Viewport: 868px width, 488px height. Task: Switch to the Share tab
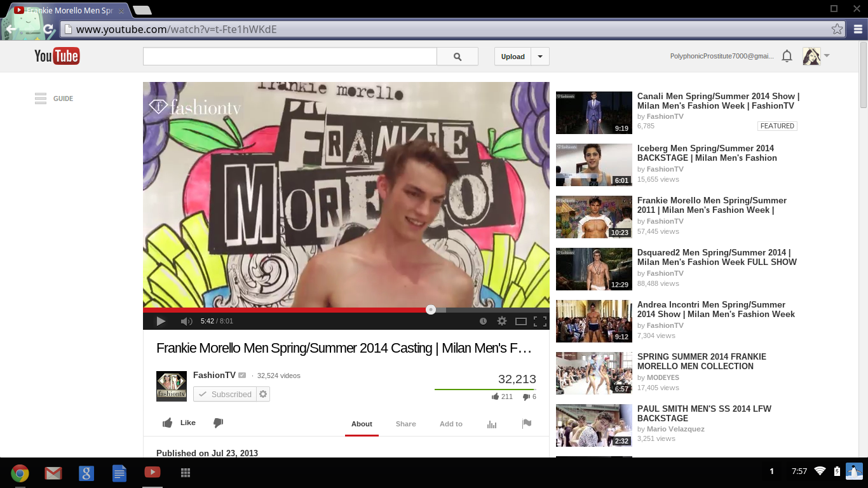point(405,424)
